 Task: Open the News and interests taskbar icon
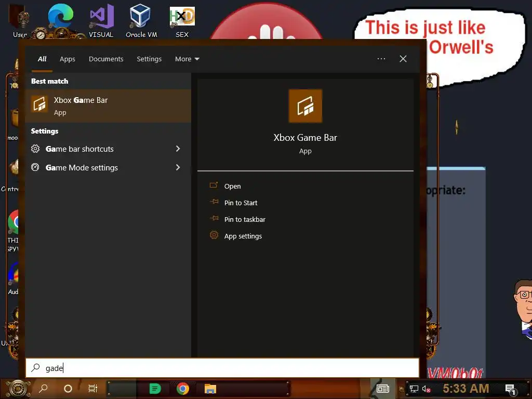click(383, 389)
